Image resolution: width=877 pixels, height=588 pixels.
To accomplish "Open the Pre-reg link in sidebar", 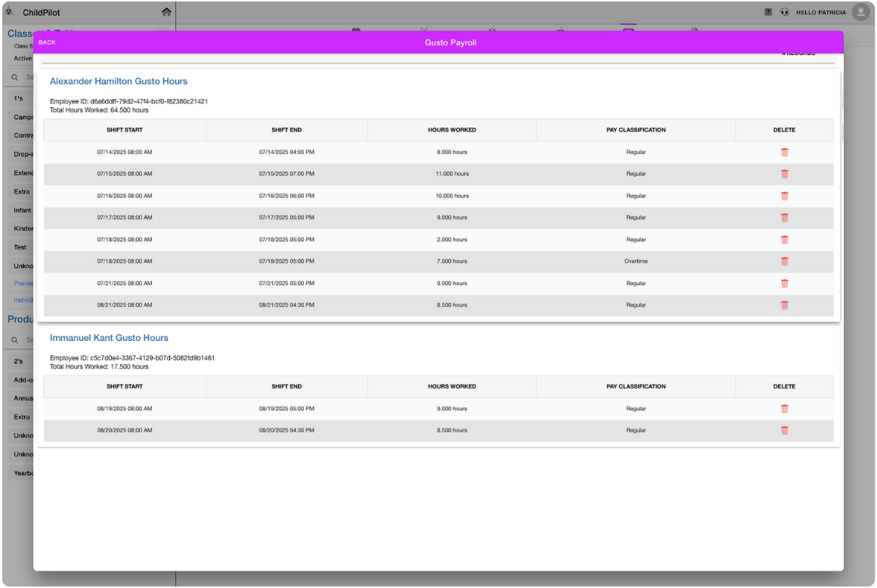I will 23,283.
